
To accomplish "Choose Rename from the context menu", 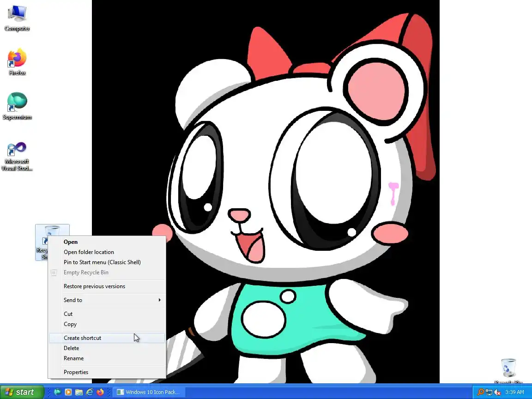I will tap(107, 358).
